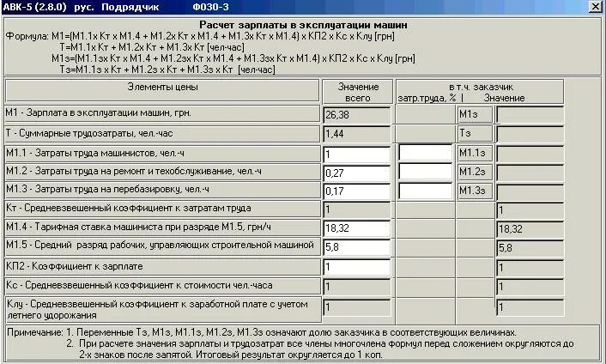Click the customer M1з value field
Viewport: 606px width, 364px height.
530,115
